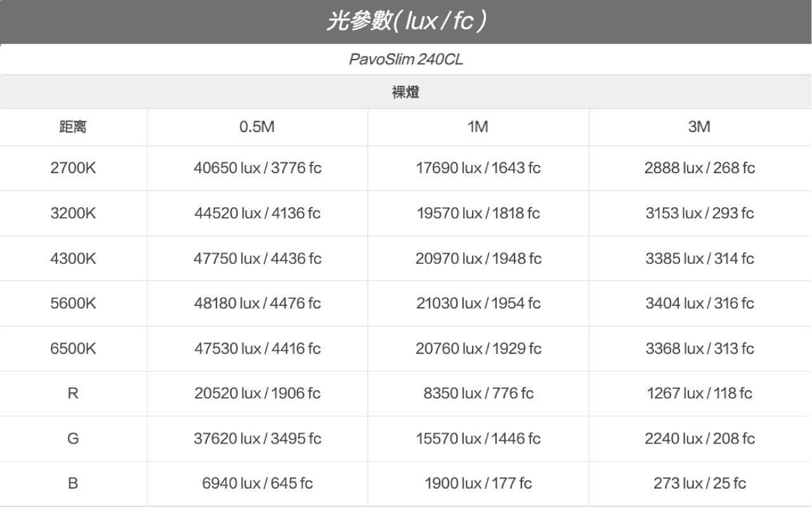Click the 2700K row label
The height and width of the screenshot is (507, 812).
click(73, 168)
